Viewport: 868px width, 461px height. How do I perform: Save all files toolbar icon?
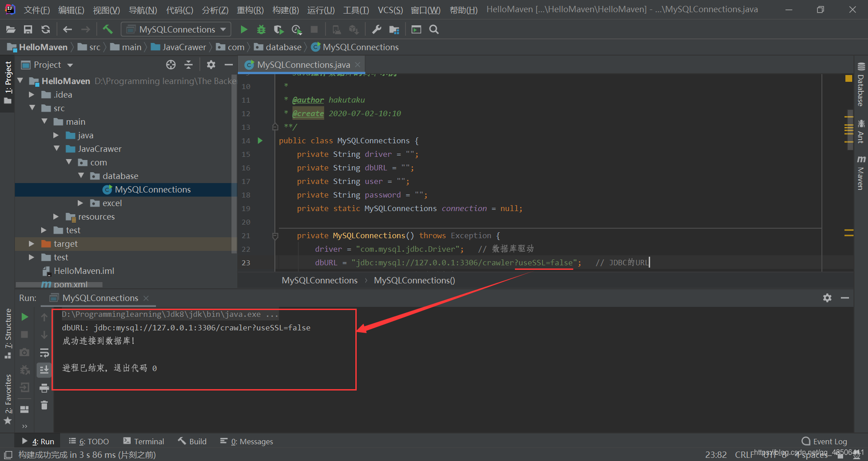(x=28, y=29)
